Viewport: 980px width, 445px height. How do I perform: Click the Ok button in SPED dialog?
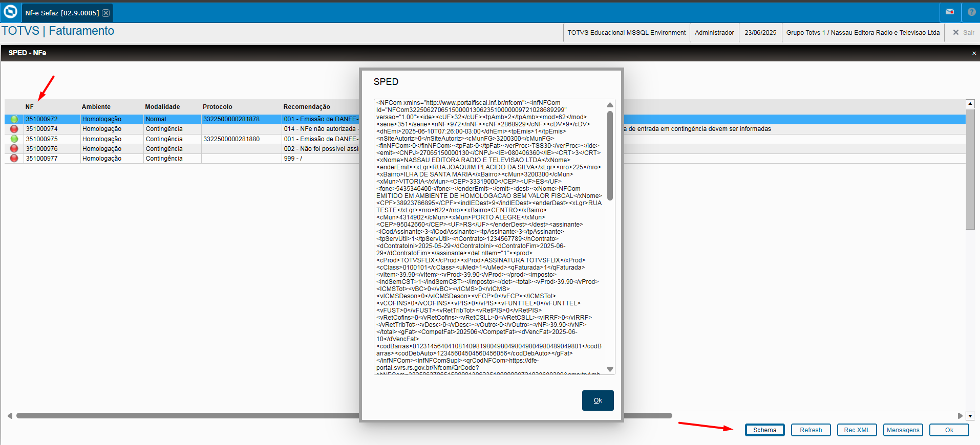coord(598,400)
